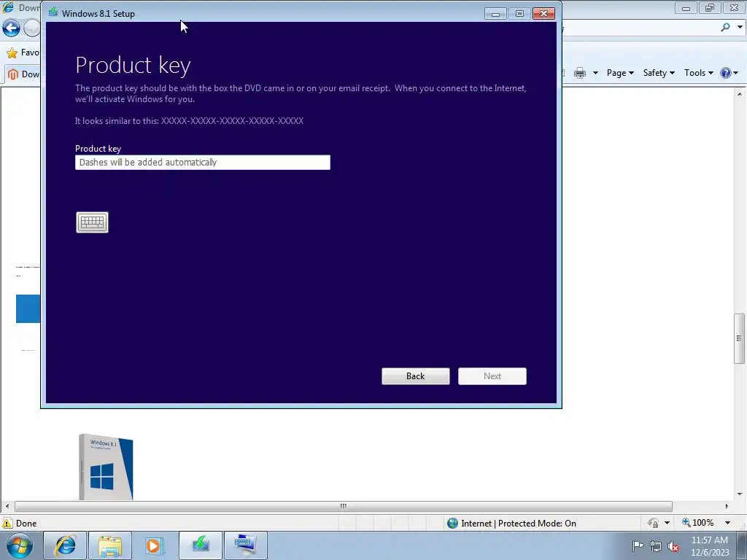Click the Windows 8.1 Setup title bar icon
This screenshot has width=747, height=560.
tap(53, 12)
